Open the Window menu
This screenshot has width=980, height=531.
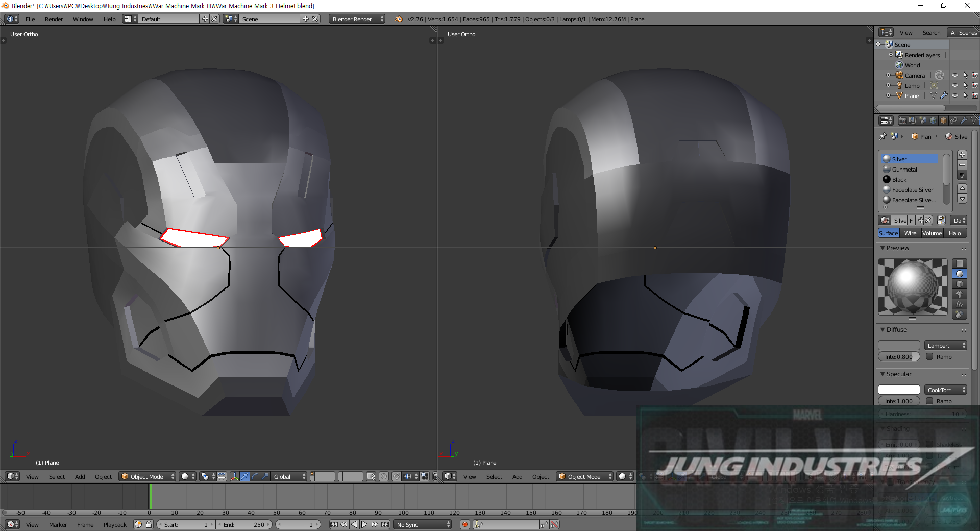click(x=83, y=19)
